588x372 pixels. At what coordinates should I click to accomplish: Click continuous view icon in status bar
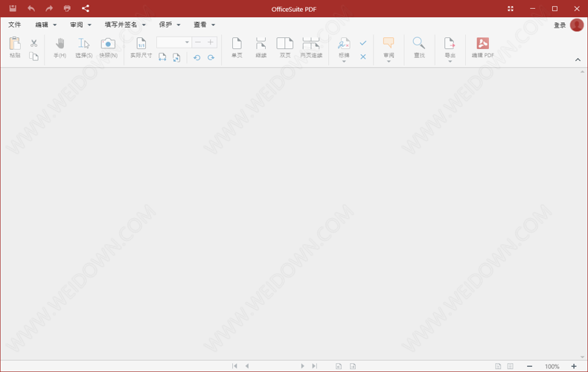coord(511,366)
